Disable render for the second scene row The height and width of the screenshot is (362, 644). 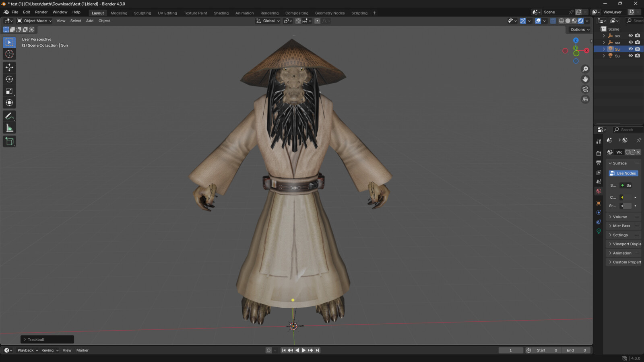638,42
